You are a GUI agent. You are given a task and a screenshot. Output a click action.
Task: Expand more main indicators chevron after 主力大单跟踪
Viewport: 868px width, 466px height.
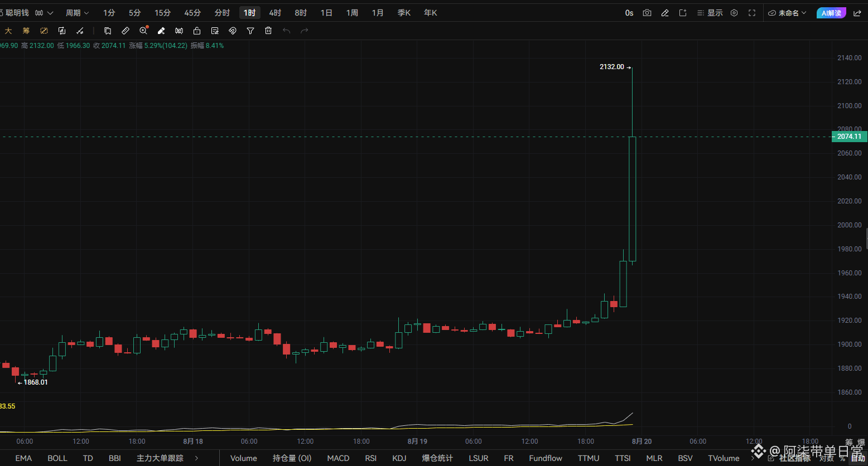[x=196, y=458]
